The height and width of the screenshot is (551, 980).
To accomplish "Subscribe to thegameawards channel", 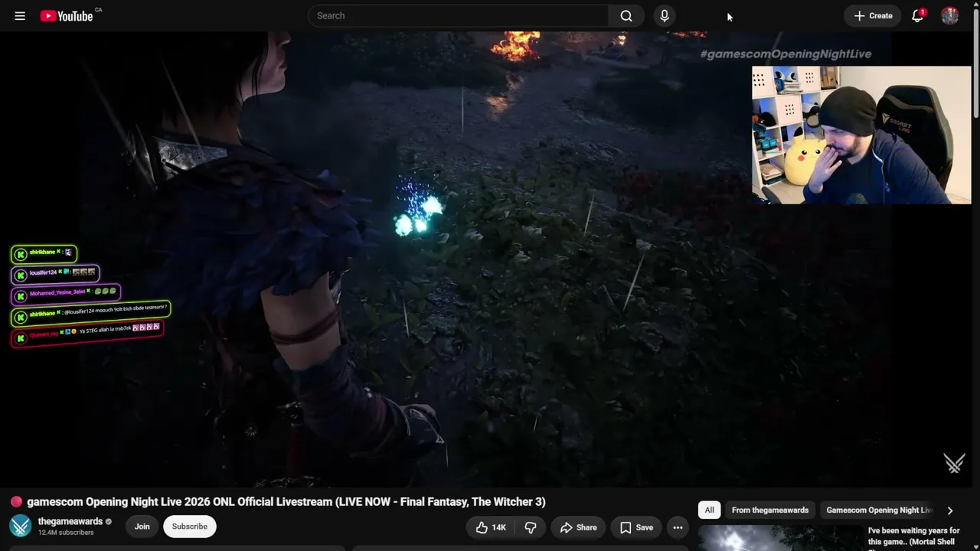I will pos(190,527).
